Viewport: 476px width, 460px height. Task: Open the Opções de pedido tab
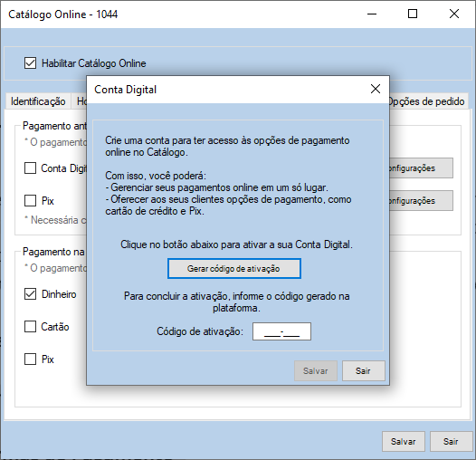click(428, 101)
